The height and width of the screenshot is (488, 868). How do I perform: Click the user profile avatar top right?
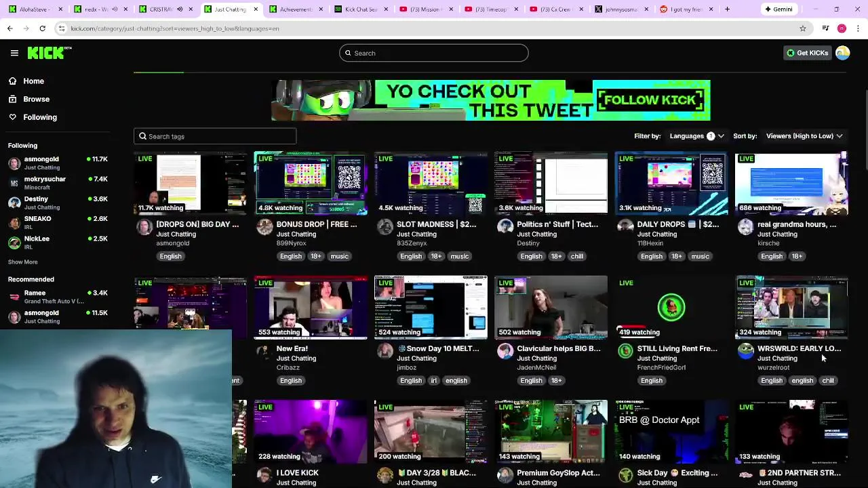click(842, 53)
